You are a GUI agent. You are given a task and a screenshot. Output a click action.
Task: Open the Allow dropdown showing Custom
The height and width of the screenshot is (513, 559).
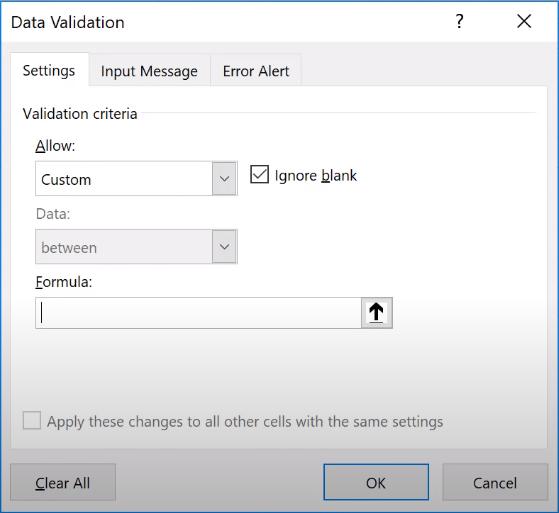tap(136, 179)
